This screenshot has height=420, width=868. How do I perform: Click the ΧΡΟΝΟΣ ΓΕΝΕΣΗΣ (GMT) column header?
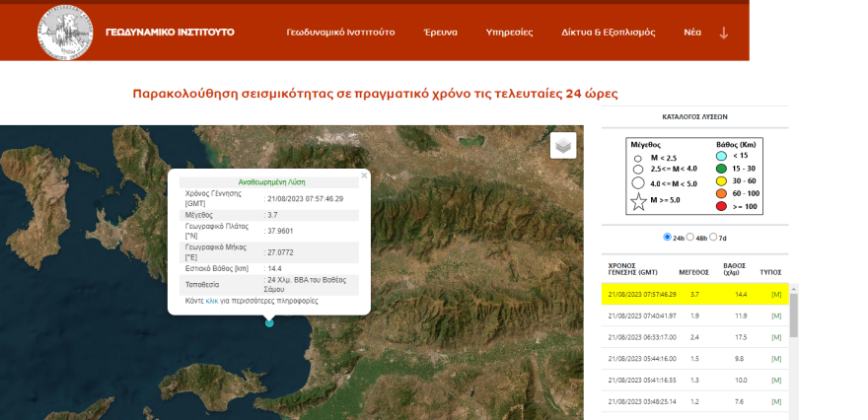pyautogui.click(x=632, y=268)
